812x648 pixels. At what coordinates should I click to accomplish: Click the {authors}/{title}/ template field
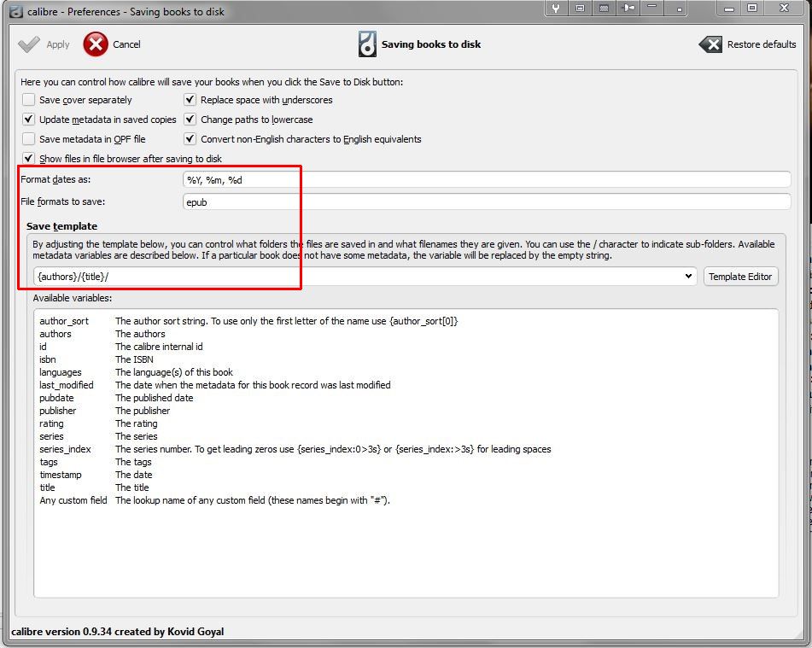coord(365,276)
